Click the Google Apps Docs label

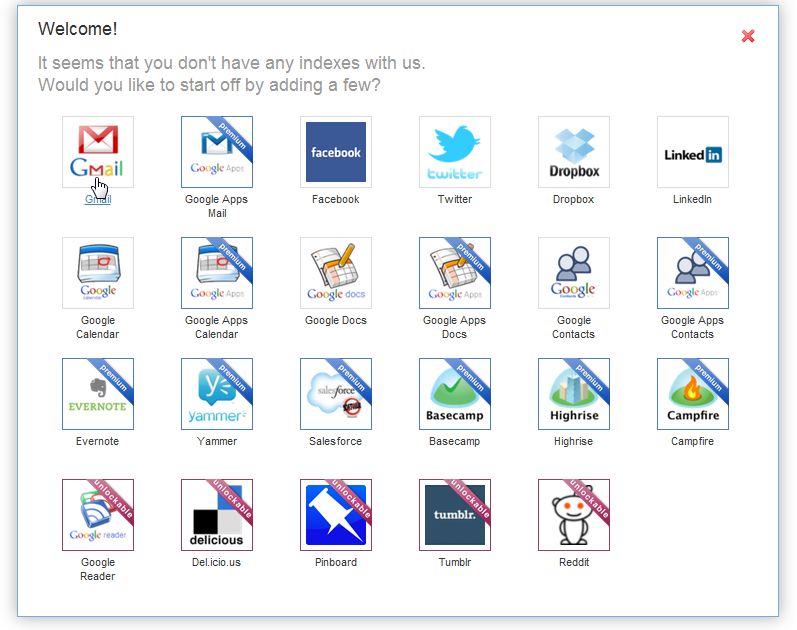point(454,327)
